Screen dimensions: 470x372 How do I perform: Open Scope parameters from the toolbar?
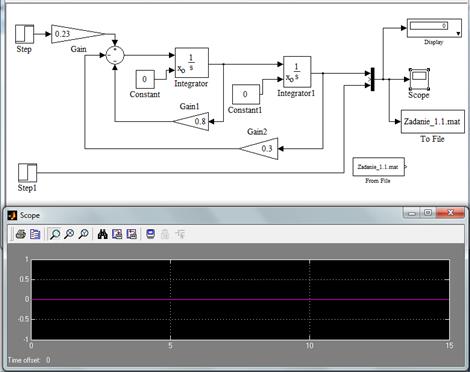pyautogui.click(x=35, y=234)
